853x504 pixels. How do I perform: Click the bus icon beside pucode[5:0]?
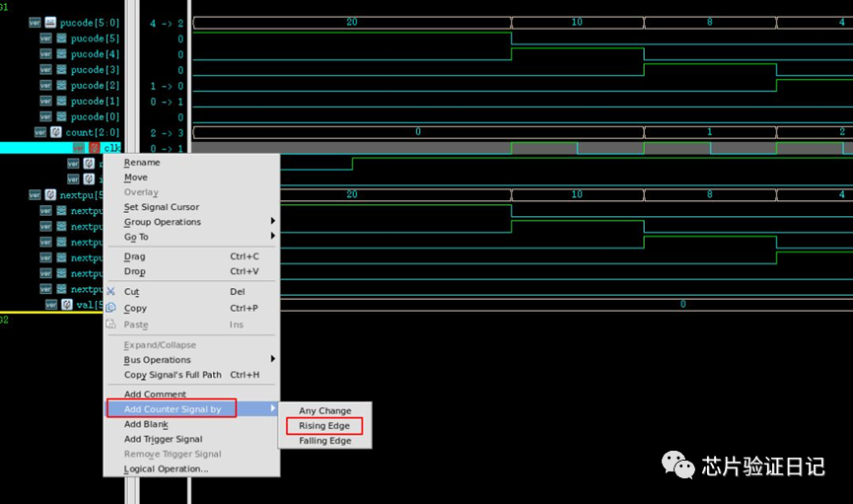pyautogui.click(x=50, y=23)
